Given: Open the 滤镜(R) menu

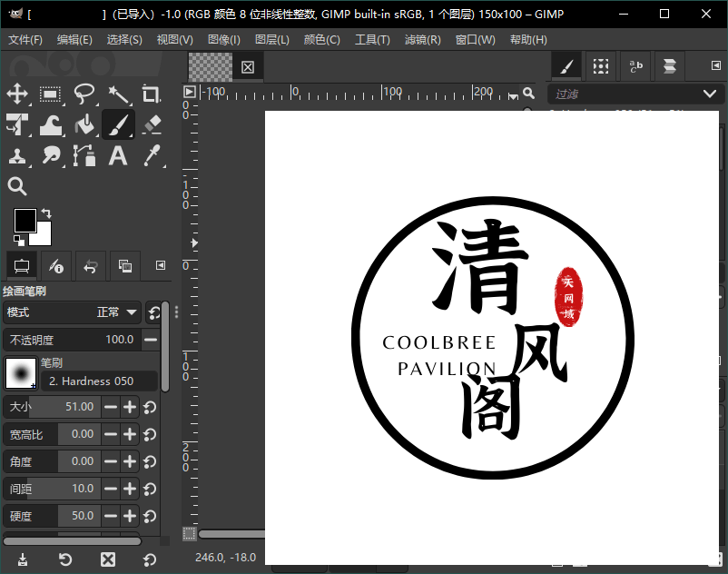Looking at the screenshot, I should point(422,40).
